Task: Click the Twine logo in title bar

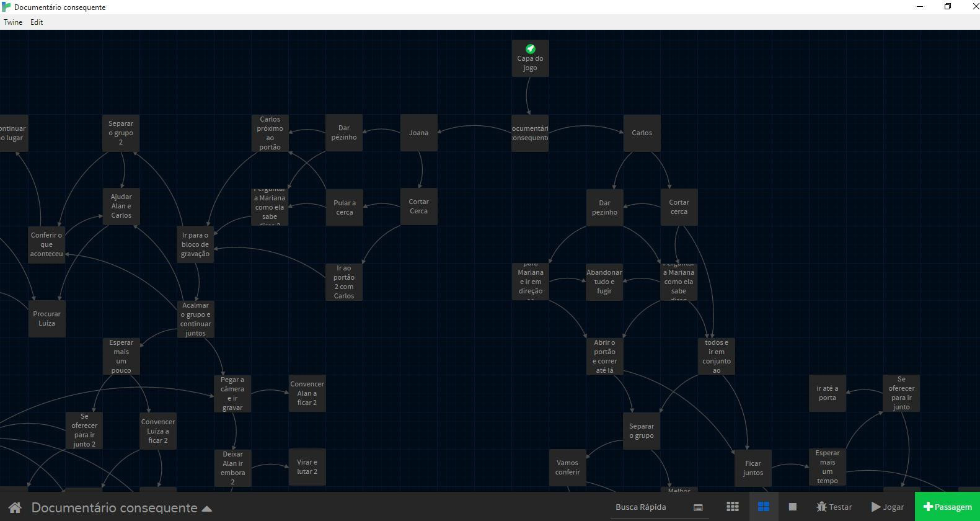Action: coord(6,7)
